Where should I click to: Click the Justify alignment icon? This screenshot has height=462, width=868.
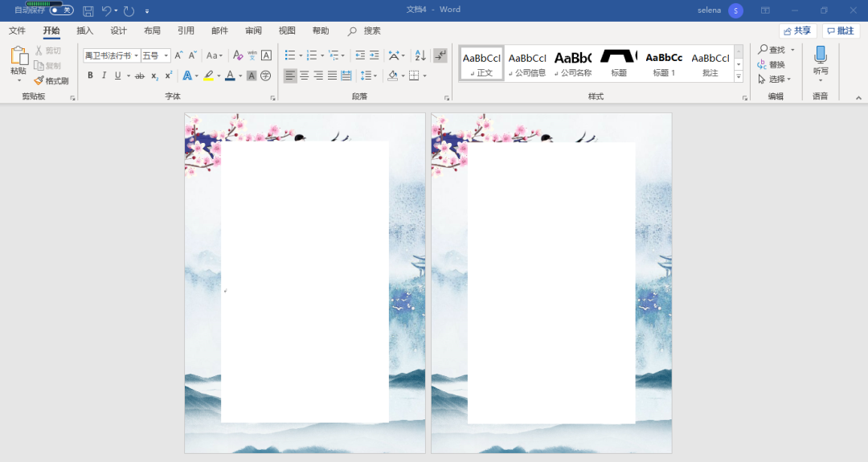click(332, 76)
